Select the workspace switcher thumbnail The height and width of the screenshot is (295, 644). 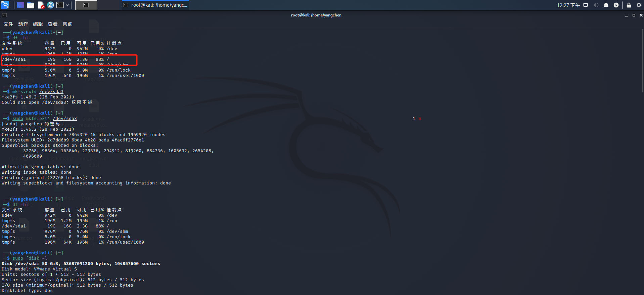(86, 5)
